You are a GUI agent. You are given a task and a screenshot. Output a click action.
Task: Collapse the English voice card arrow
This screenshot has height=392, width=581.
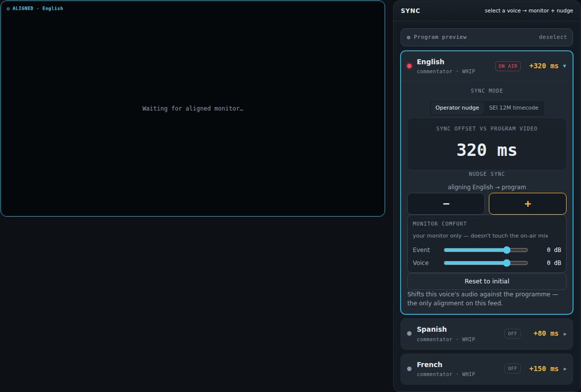click(565, 66)
